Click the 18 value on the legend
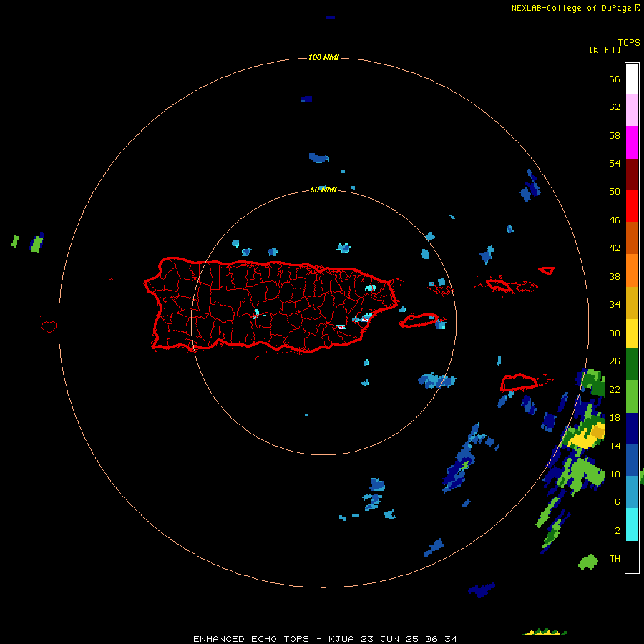 (615, 418)
